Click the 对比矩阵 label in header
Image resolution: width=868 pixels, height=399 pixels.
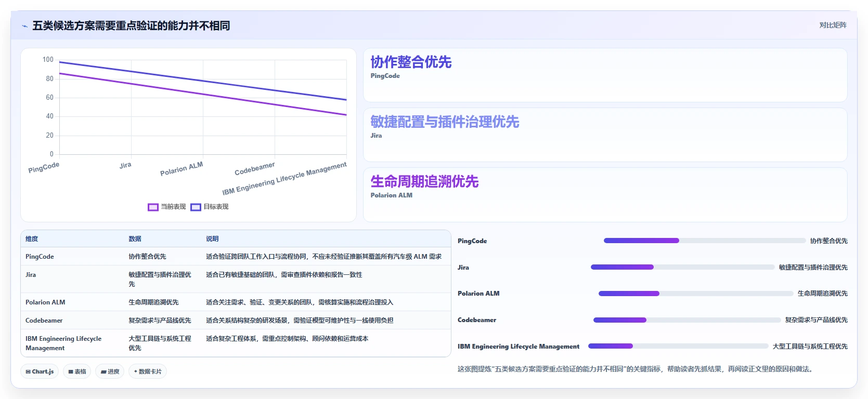(833, 25)
